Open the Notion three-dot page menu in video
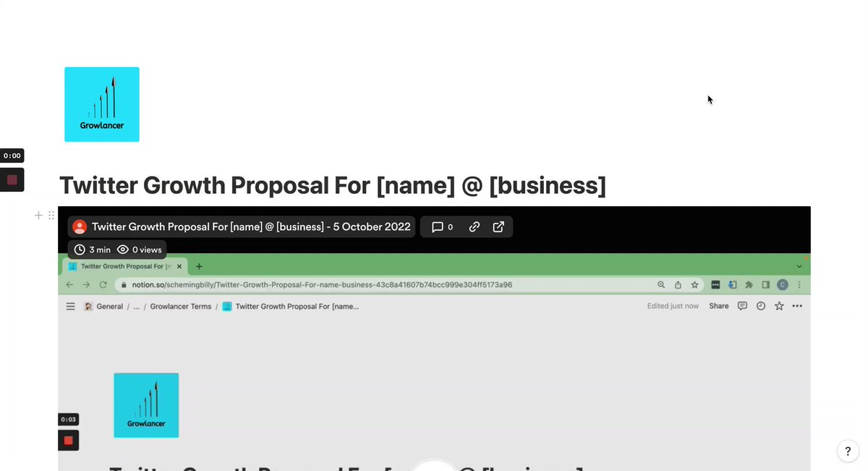 797,306
